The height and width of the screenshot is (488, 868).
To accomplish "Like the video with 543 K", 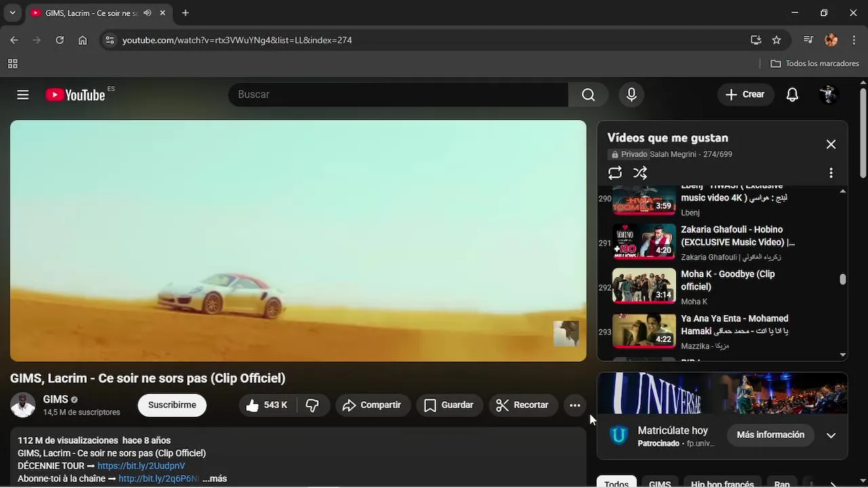I will 267,405.
